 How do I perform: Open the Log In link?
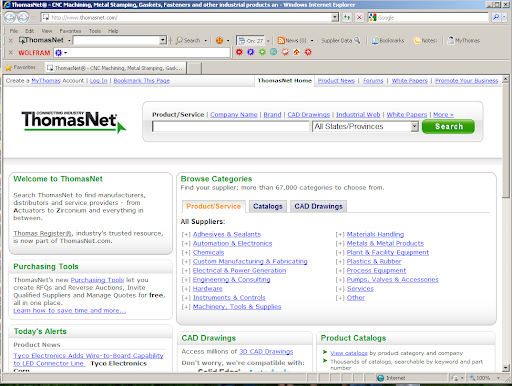coord(98,81)
